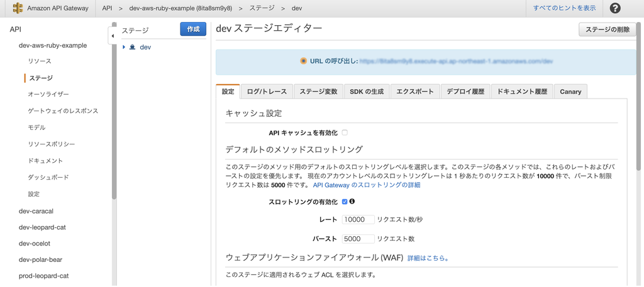Image resolution: width=644 pixels, height=287 pixels.
Task: Open 設定 in the sidebar
Action: tap(34, 194)
